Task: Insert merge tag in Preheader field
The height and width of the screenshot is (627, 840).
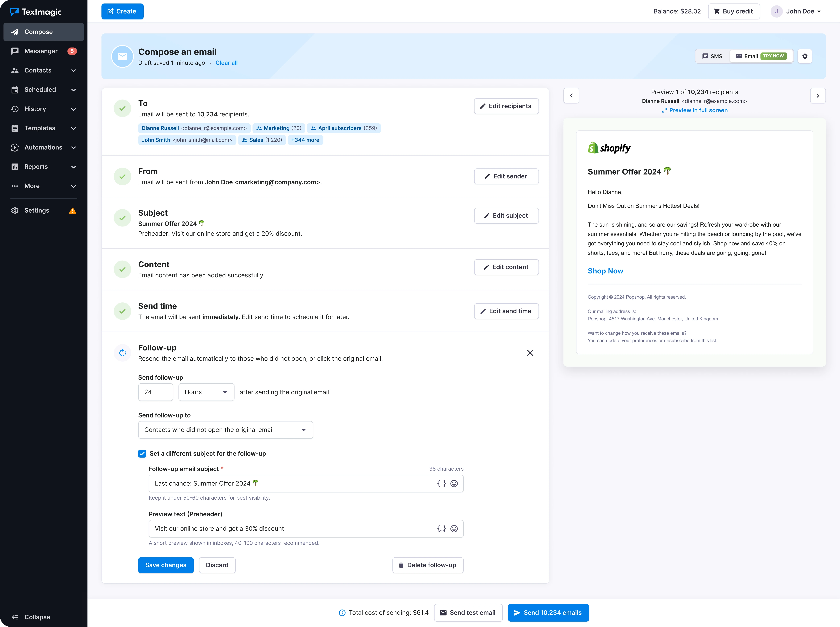Action: 442,529
